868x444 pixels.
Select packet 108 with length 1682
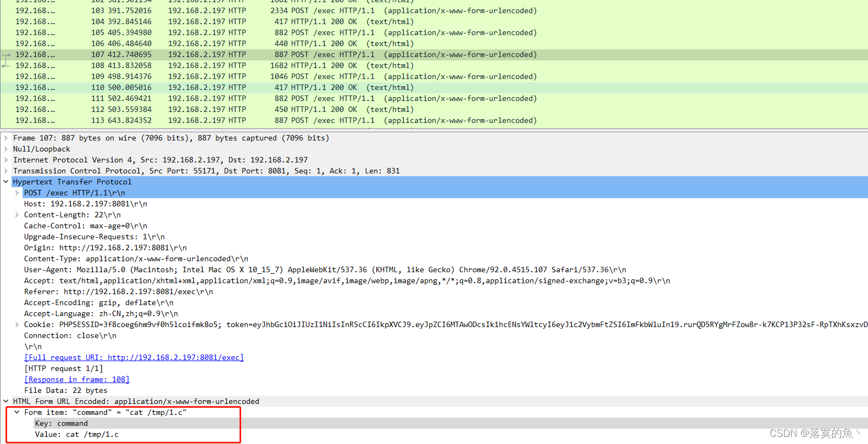pyautogui.click(x=434, y=65)
